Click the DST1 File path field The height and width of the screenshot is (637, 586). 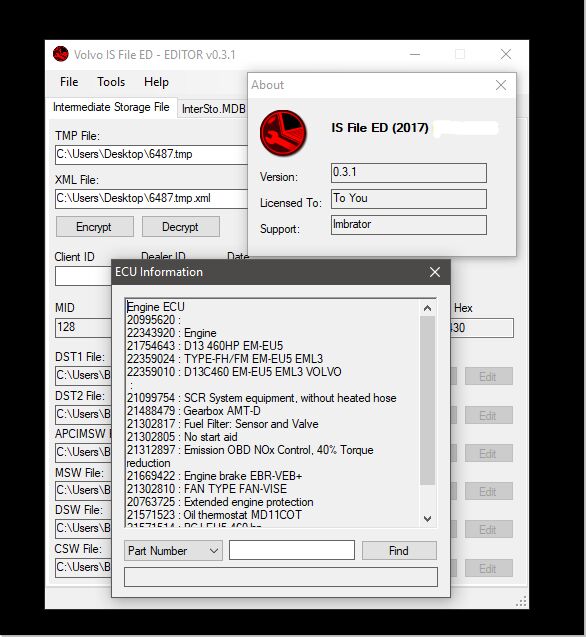[83, 375]
